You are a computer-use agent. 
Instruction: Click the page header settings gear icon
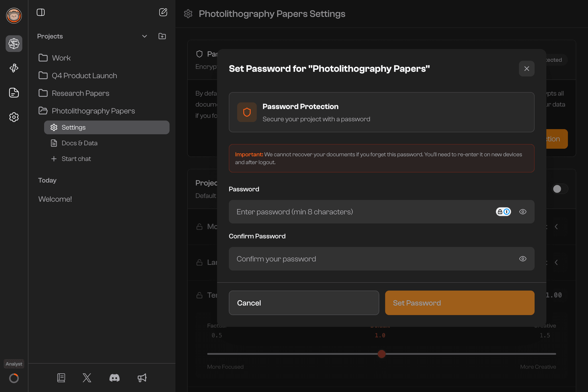tap(188, 14)
